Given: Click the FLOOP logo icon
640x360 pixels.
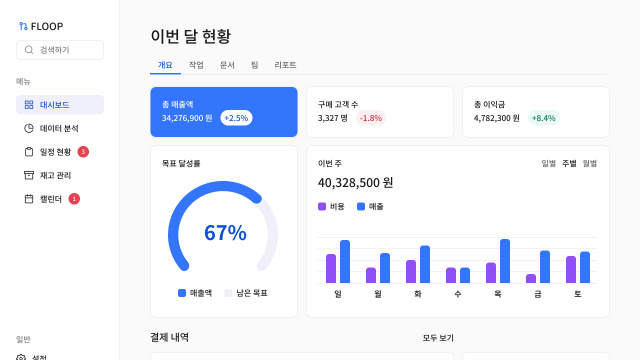Looking at the screenshot, I should point(23,26).
